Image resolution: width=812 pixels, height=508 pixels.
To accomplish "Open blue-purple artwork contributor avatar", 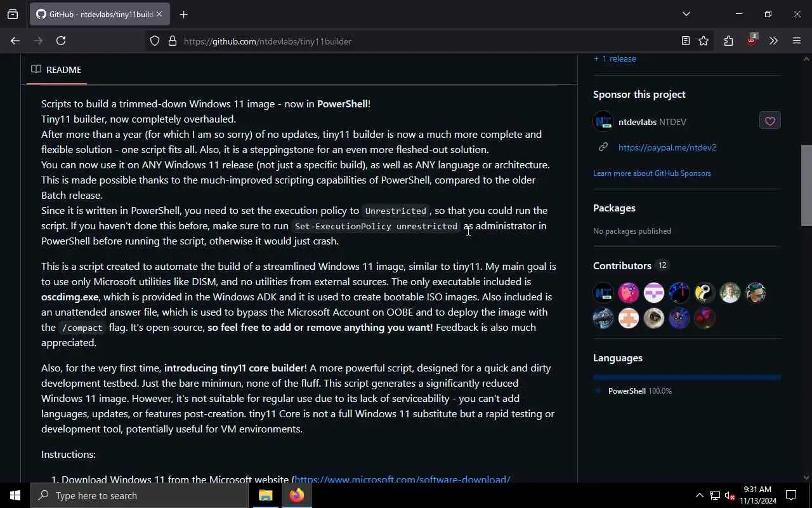I will pos(679,318).
